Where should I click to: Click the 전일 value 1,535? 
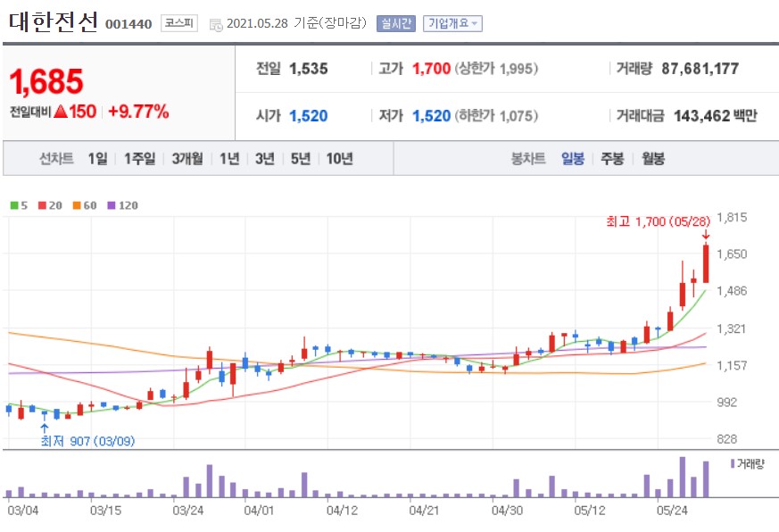pos(308,69)
